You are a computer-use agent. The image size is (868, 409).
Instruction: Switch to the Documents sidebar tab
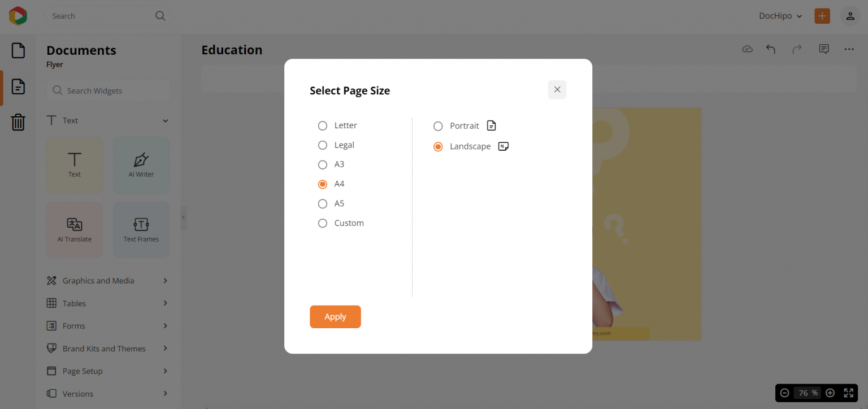18,50
